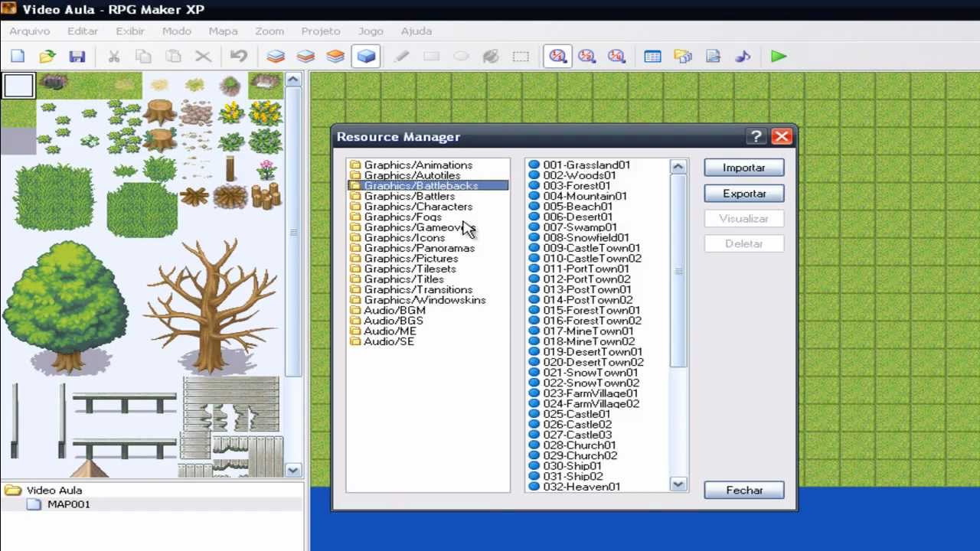This screenshot has height=551, width=980.
Task: Pick the bare dead tree tile
Action: (211, 306)
